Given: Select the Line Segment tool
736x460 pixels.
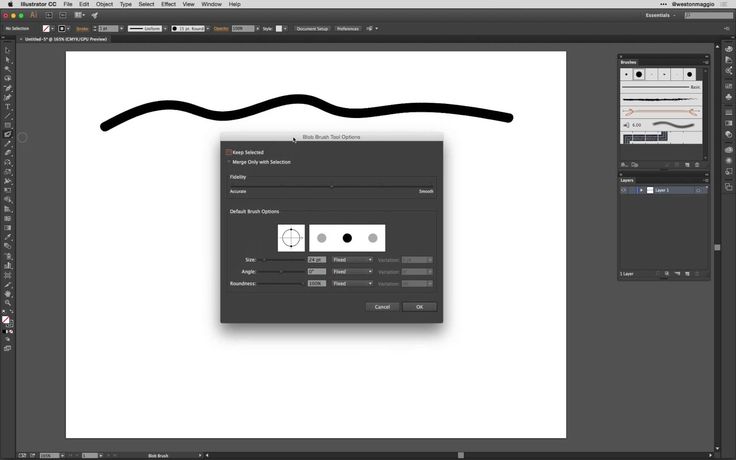Looking at the screenshot, I should (8, 116).
